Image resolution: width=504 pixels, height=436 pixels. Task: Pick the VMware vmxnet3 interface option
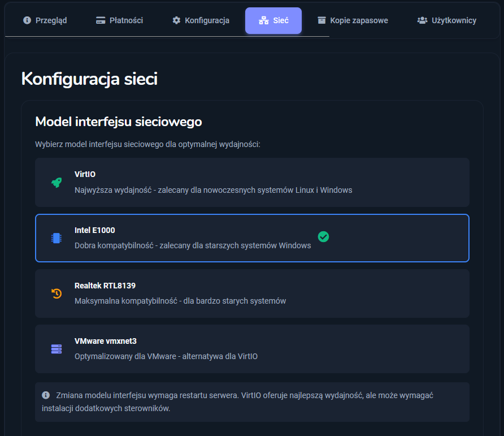pyautogui.click(x=252, y=349)
